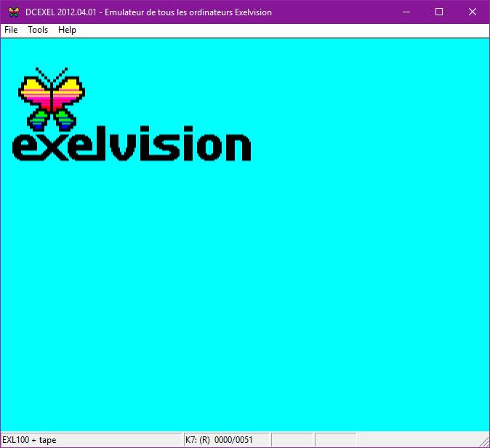490x448 pixels.
Task: Close the DCEXEL emulator window
Action: pos(473,12)
